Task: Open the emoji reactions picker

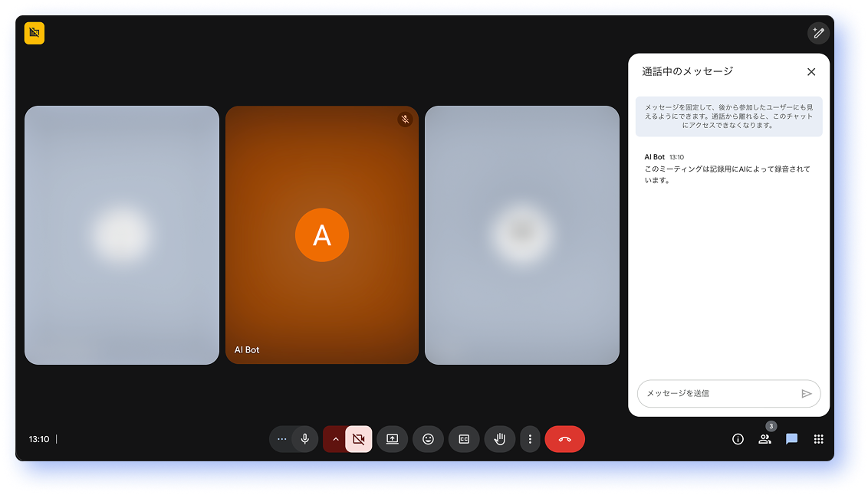Action: pos(428,439)
